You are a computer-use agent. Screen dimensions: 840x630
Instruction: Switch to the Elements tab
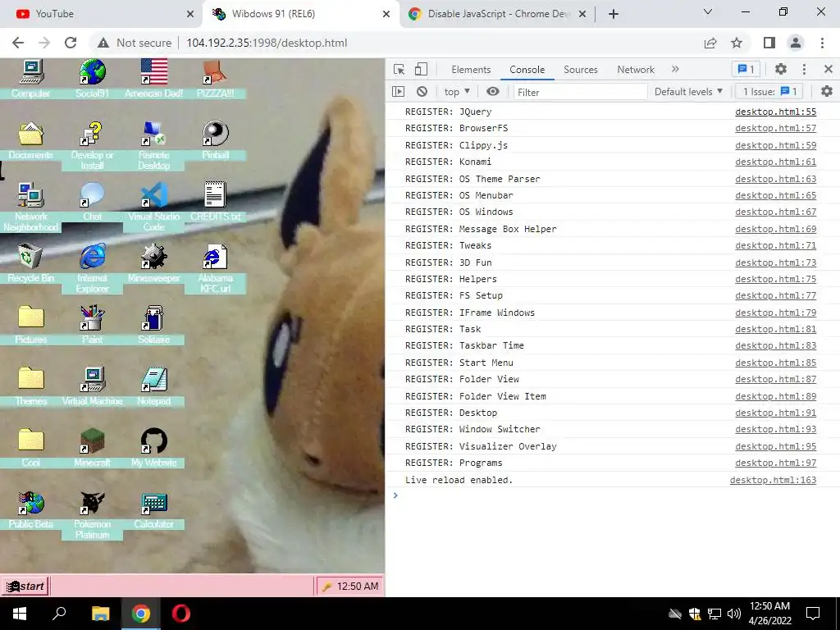tap(471, 70)
